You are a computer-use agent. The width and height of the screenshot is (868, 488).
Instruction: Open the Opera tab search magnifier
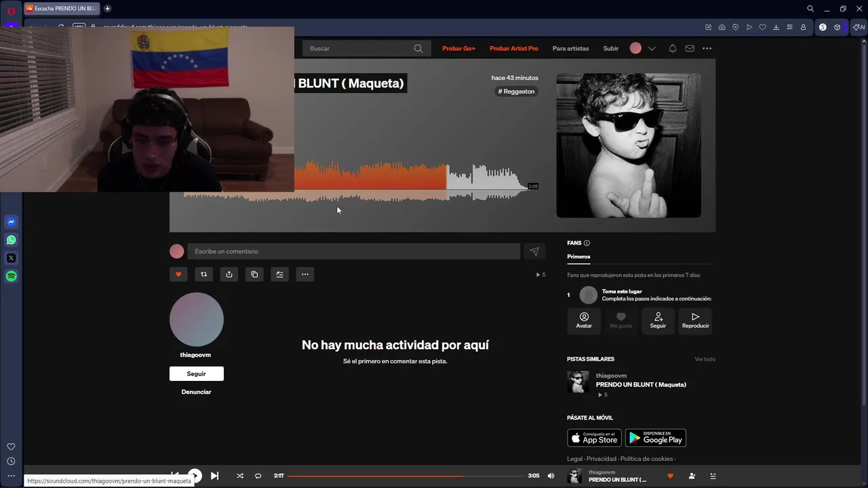pos(810,9)
